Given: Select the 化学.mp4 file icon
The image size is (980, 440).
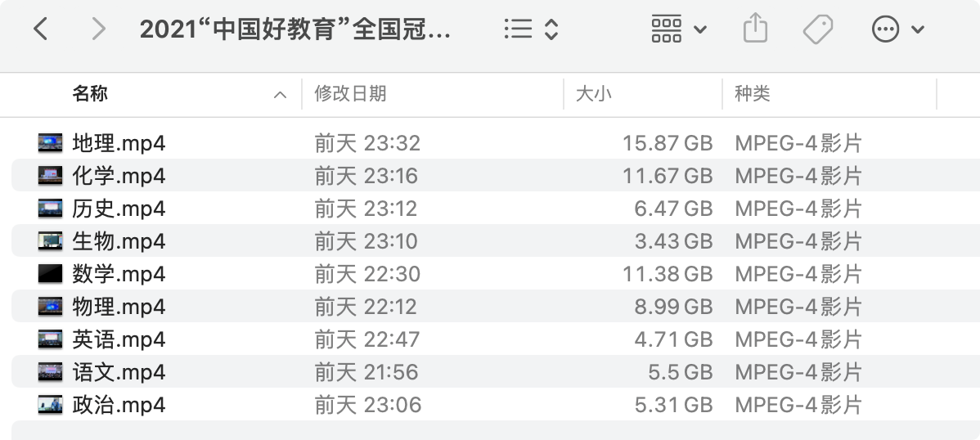Looking at the screenshot, I should coord(50,176).
